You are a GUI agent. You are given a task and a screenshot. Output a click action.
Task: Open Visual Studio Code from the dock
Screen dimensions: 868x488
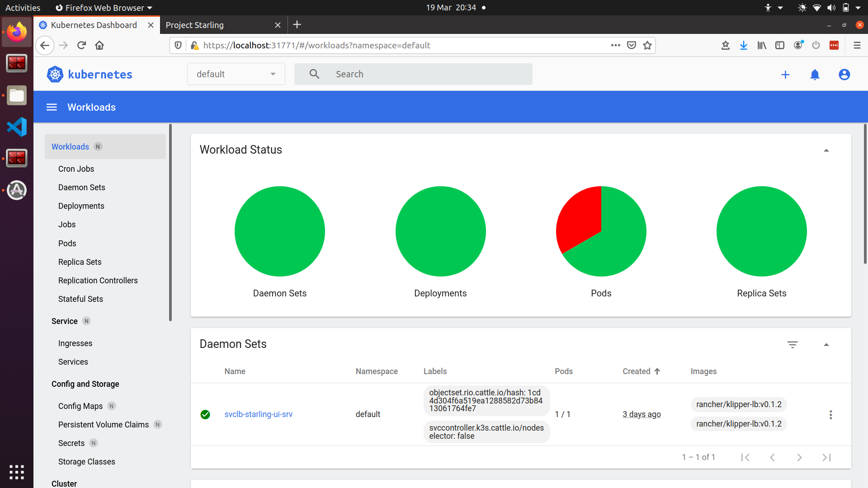(17, 127)
